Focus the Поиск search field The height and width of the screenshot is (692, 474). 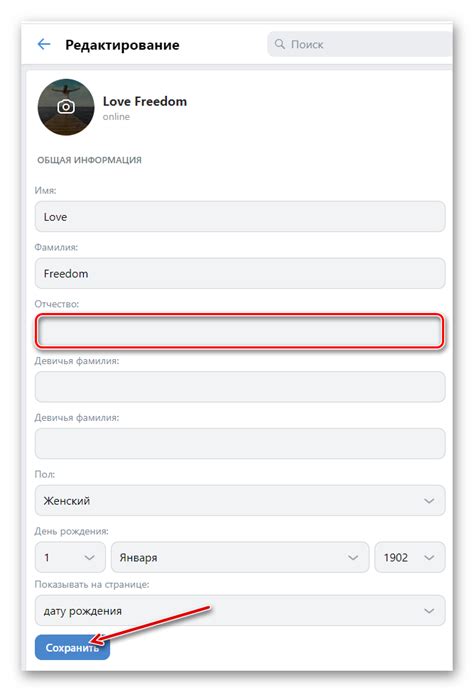[360, 44]
